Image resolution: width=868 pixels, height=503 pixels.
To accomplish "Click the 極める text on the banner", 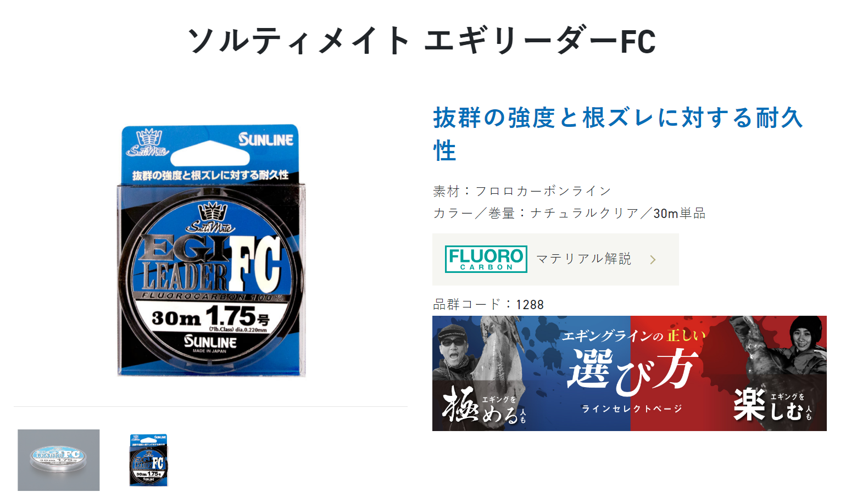I will coord(484,405).
